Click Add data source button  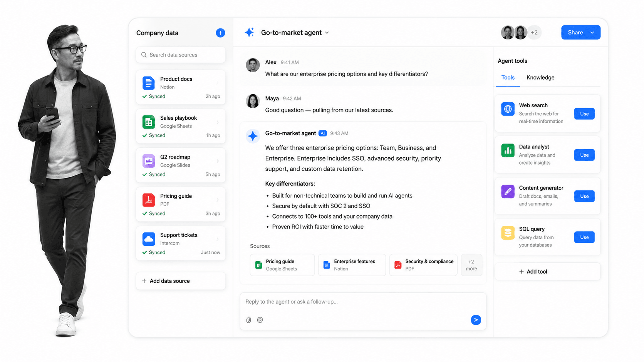[x=181, y=281]
